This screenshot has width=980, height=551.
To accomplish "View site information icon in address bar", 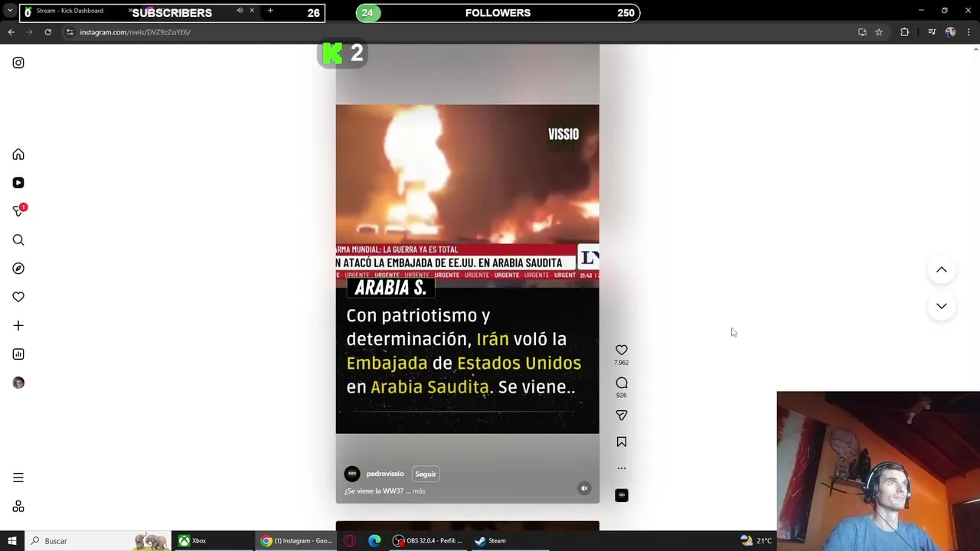I will (70, 32).
